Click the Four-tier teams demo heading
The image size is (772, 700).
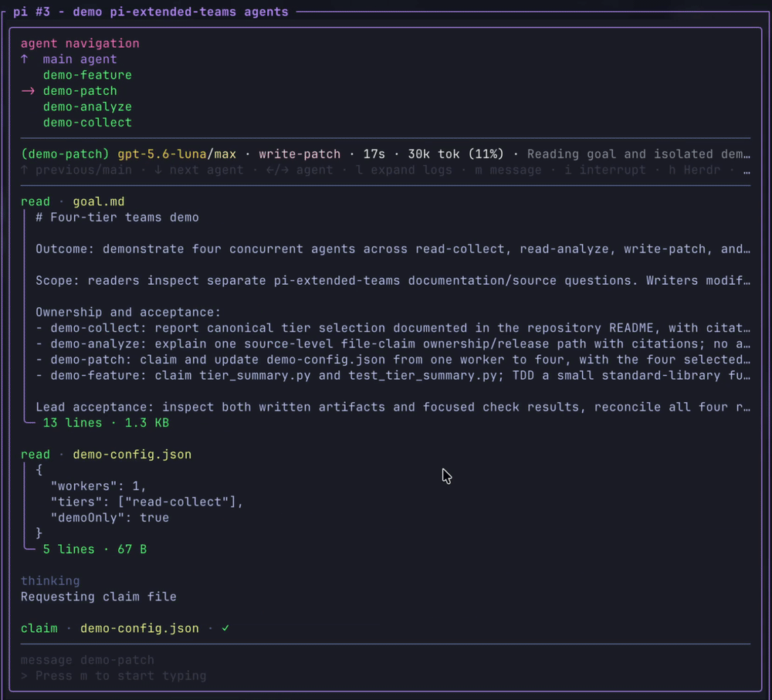click(x=117, y=217)
